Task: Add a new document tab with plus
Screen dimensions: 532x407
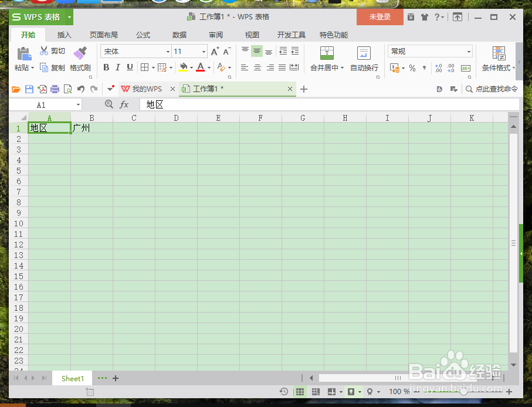Action: (304, 89)
